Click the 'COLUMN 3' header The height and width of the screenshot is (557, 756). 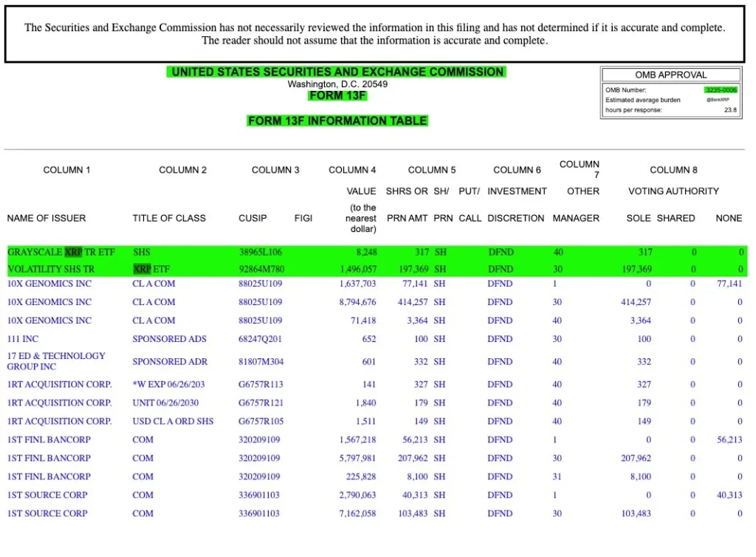(275, 170)
